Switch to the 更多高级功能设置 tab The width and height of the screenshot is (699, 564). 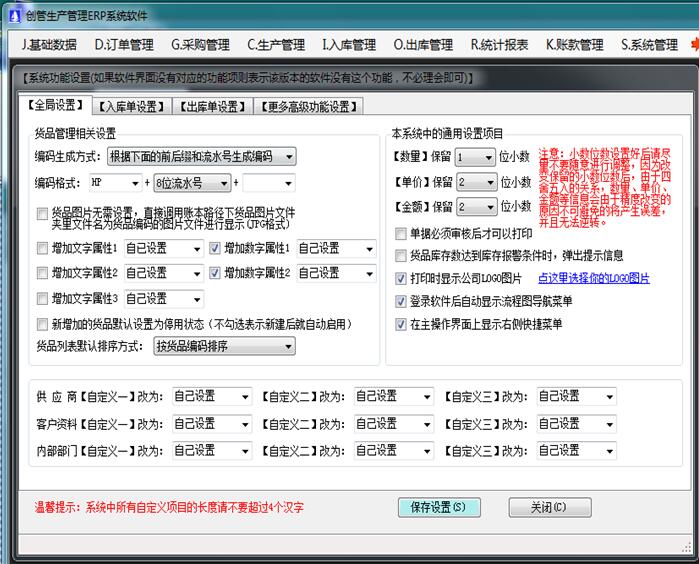point(308,107)
